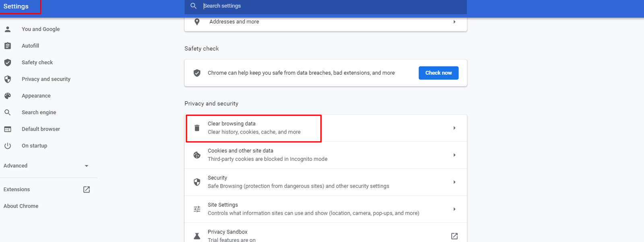Click "Addresses and more" text
The image size is (644, 242).
[x=234, y=22]
